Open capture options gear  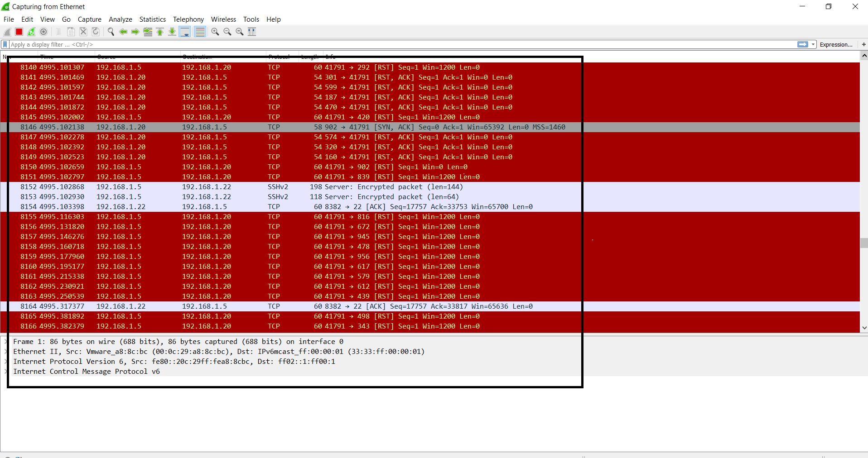pyautogui.click(x=43, y=32)
